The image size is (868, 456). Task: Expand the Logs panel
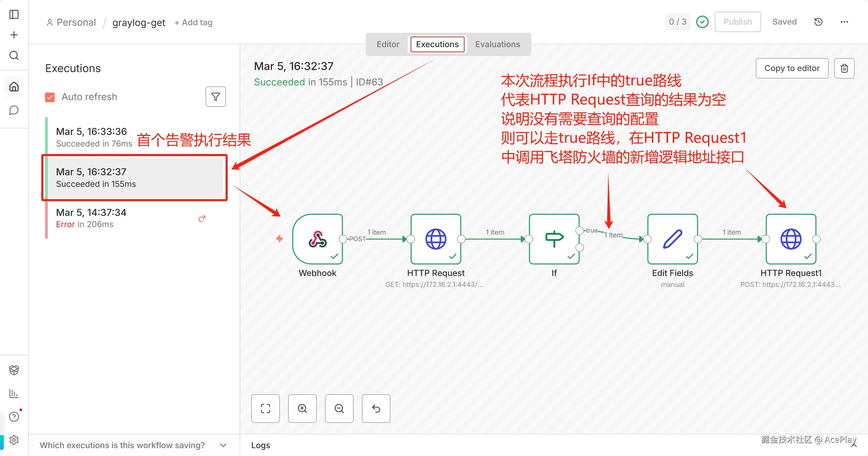[x=261, y=445]
